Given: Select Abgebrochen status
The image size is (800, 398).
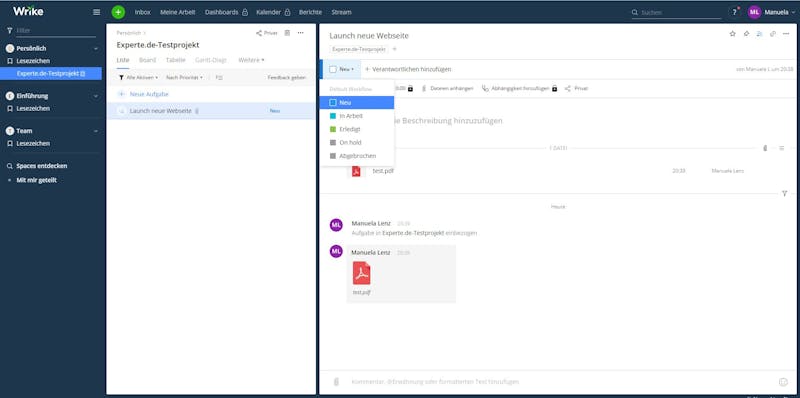Looking at the screenshot, I should (357, 156).
